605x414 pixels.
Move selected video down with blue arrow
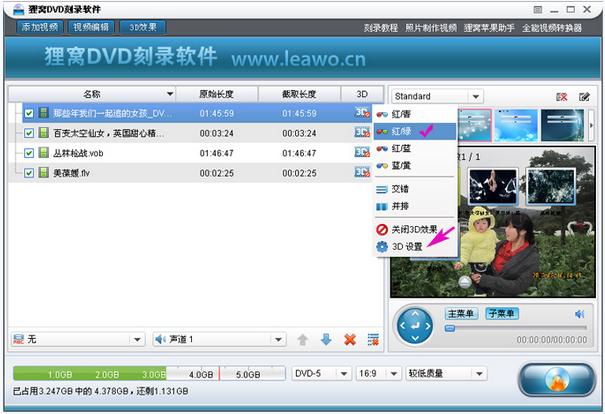pos(326,340)
